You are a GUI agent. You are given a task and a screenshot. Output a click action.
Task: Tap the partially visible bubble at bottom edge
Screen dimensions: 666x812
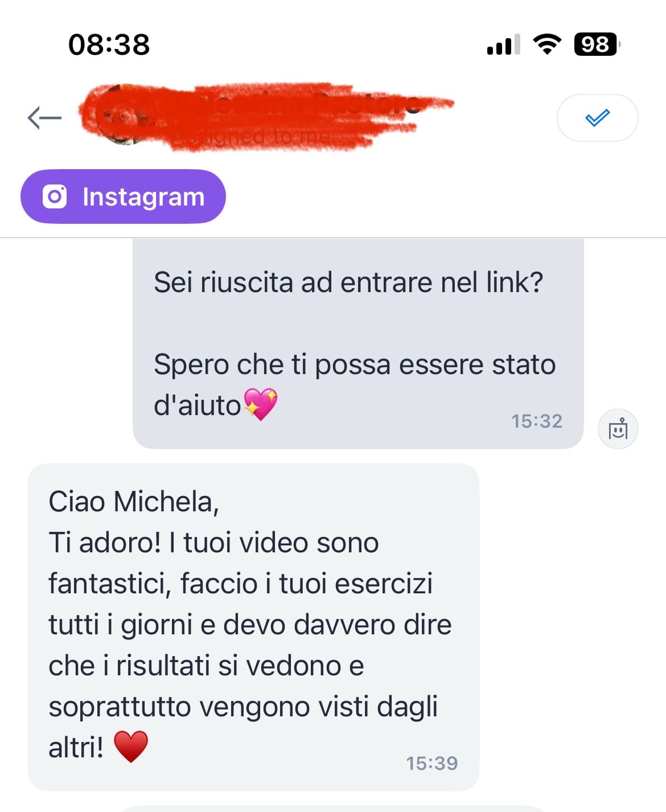click(333, 809)
